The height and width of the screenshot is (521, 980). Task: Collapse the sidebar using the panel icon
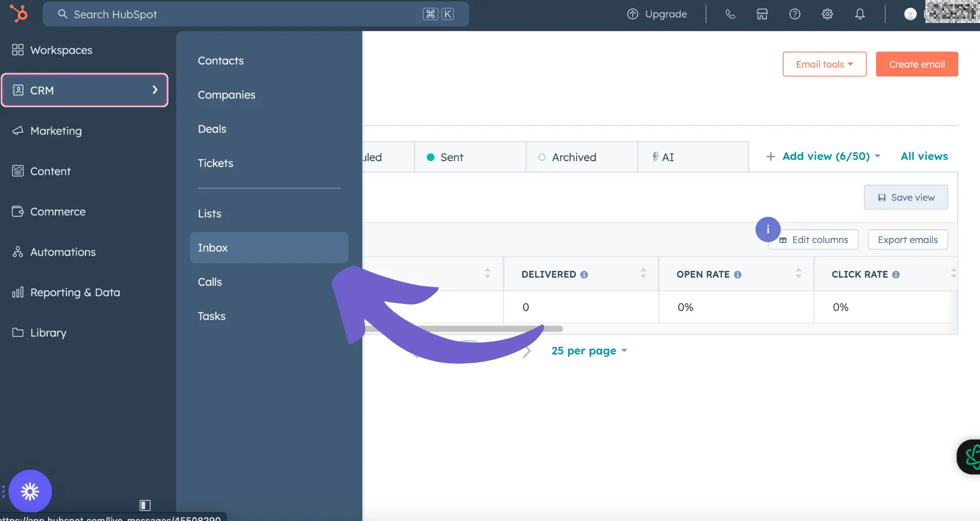pos(145,505)
